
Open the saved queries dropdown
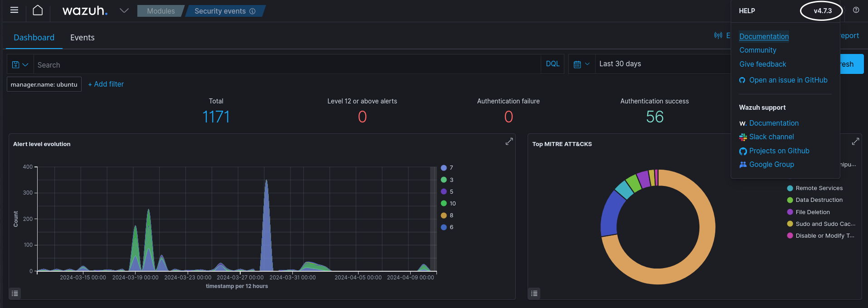tap(20, 64)
